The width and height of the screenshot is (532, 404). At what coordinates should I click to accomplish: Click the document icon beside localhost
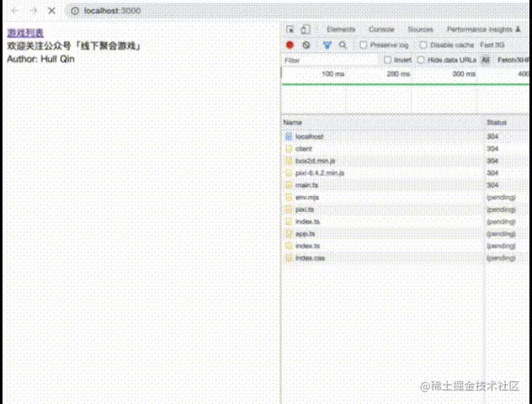coord(289,136)
